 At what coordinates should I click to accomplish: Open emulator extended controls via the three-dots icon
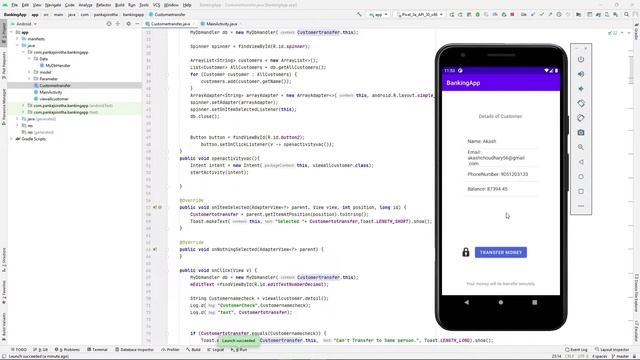[x=581, y=206]
